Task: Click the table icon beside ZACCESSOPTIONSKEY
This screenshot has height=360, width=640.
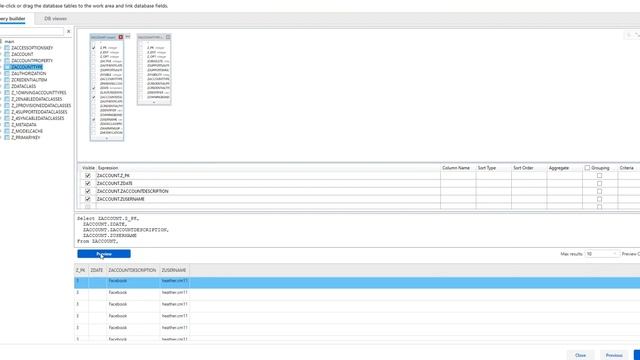Action: point(7,48)
